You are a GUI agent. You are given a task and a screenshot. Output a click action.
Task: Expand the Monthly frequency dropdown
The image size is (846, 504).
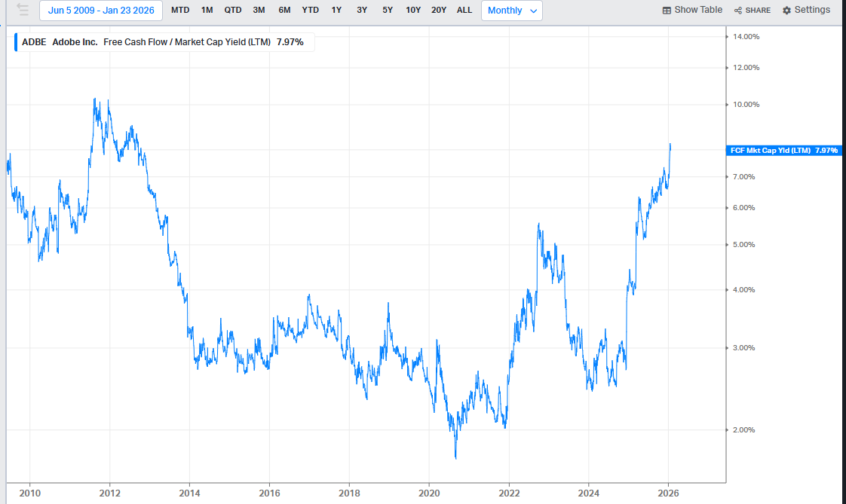(512, 11)
